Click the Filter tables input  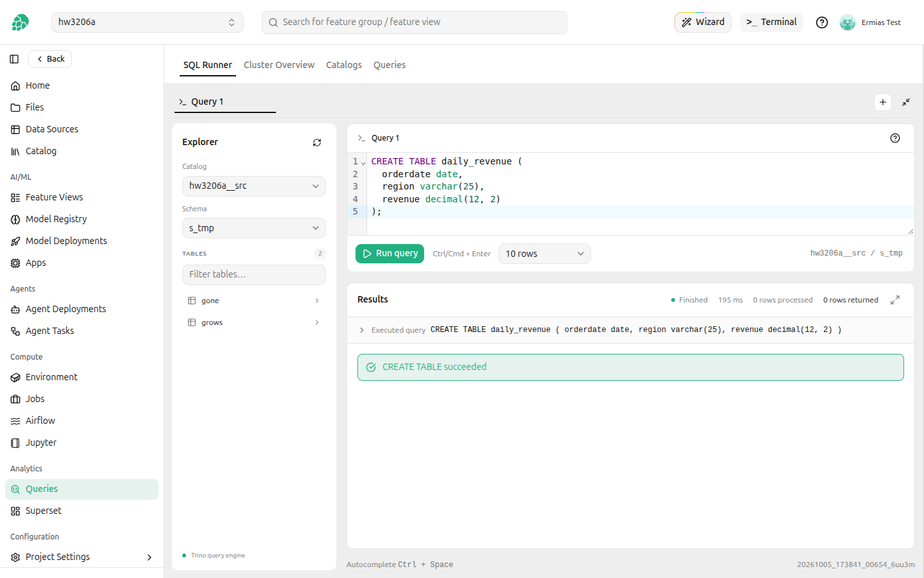254,275
